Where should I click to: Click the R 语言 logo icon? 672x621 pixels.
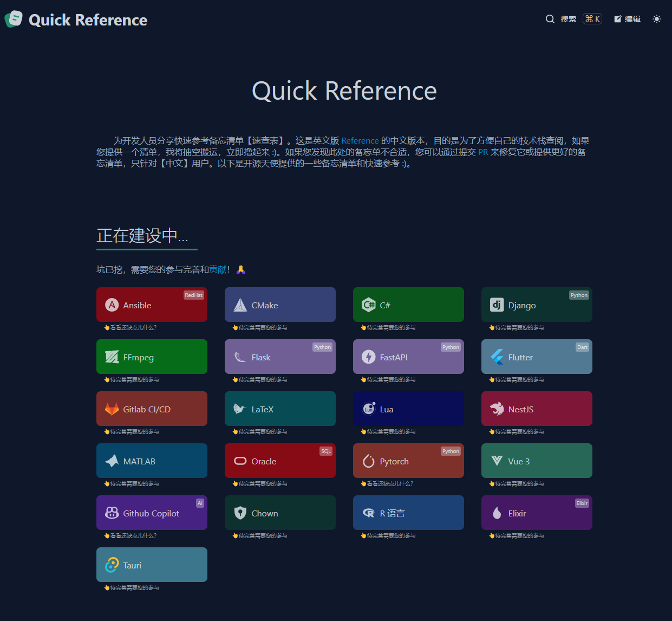pyautogui.click(x=368, y=513)
